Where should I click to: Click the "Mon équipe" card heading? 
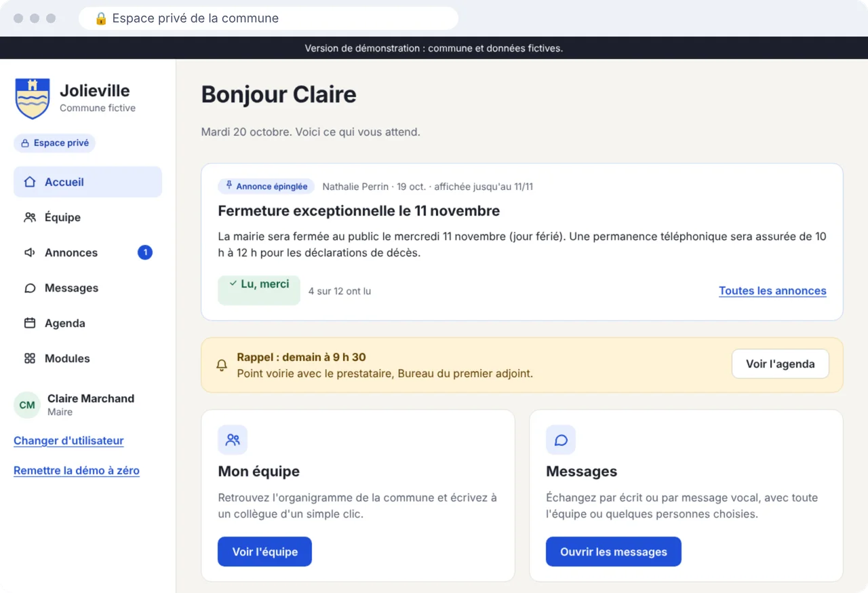(x=258, y=472)
